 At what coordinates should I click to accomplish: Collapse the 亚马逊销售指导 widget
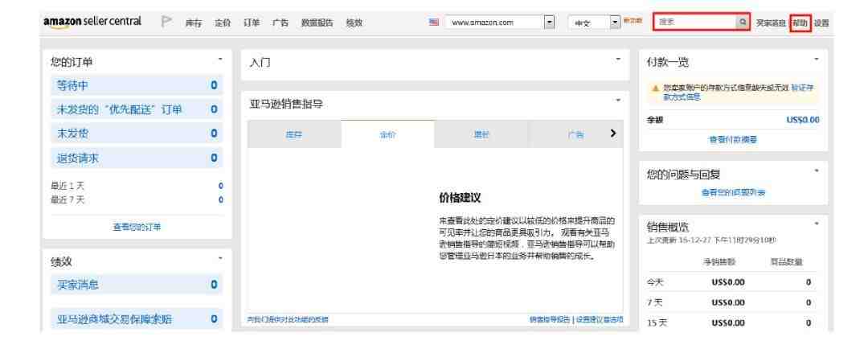point(618,100)
